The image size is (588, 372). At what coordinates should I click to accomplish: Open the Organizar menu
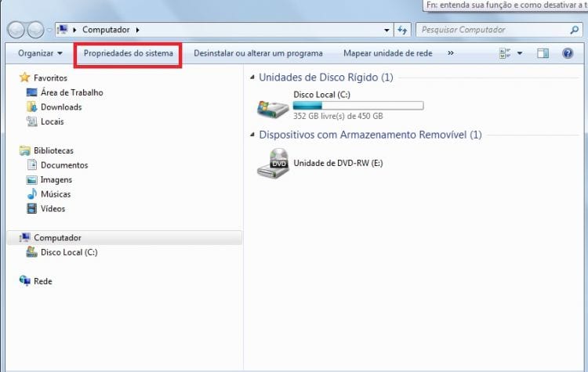[40, 53]
